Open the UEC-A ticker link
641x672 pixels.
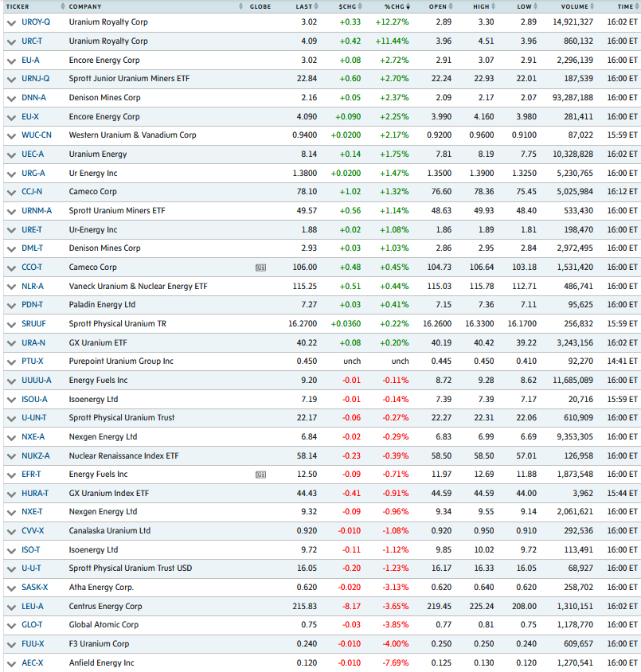point(33,154)
